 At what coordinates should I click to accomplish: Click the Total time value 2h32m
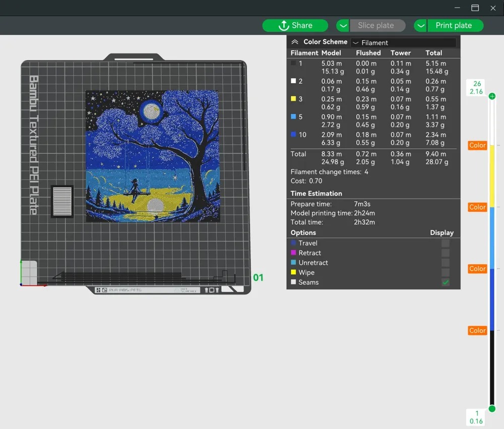(x=364, y=222)
